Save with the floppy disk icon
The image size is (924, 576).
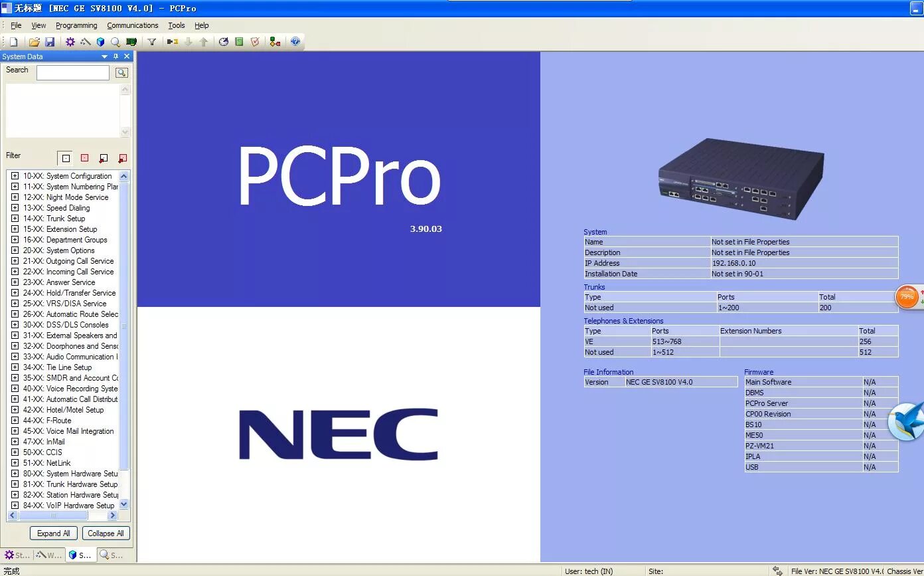(x=50, y=42)
